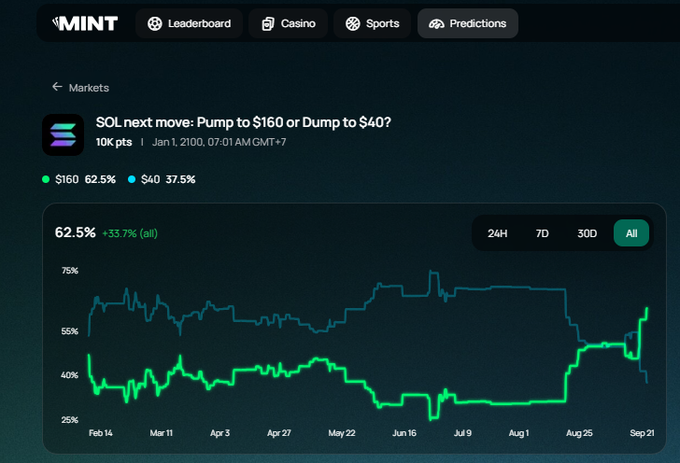The width and height of the screenshot is (680, 463).
Task: Click the 75% y-axis label
Action: coord(70,271)
